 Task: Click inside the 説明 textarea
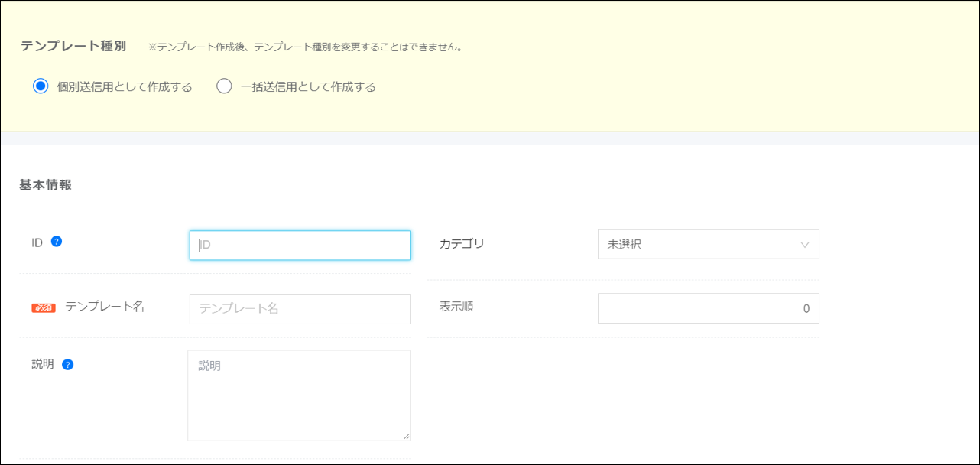coord(299,395)
